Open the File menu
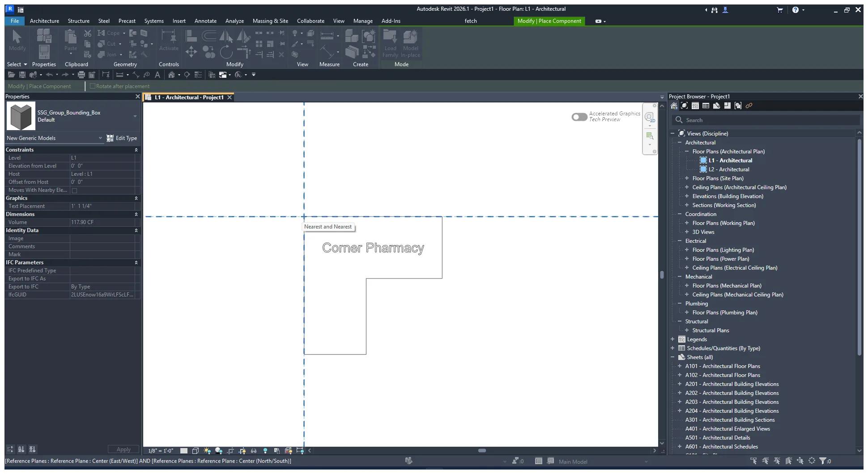 click(x=15, y=21)
